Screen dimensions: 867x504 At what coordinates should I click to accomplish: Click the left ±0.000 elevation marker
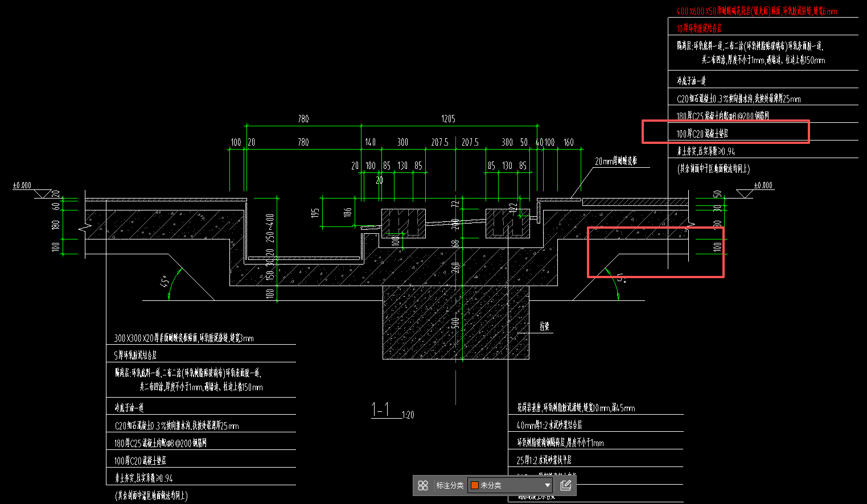(22, 185)
